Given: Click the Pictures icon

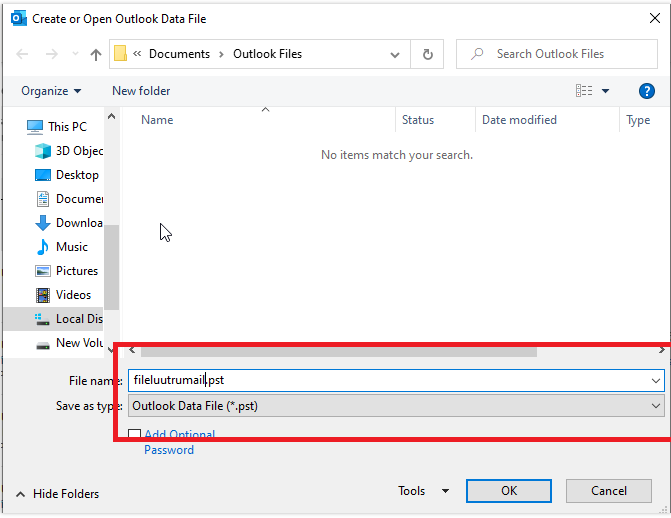Looking at the screenshot, I should pyautogui.click(x=43, y=271).
